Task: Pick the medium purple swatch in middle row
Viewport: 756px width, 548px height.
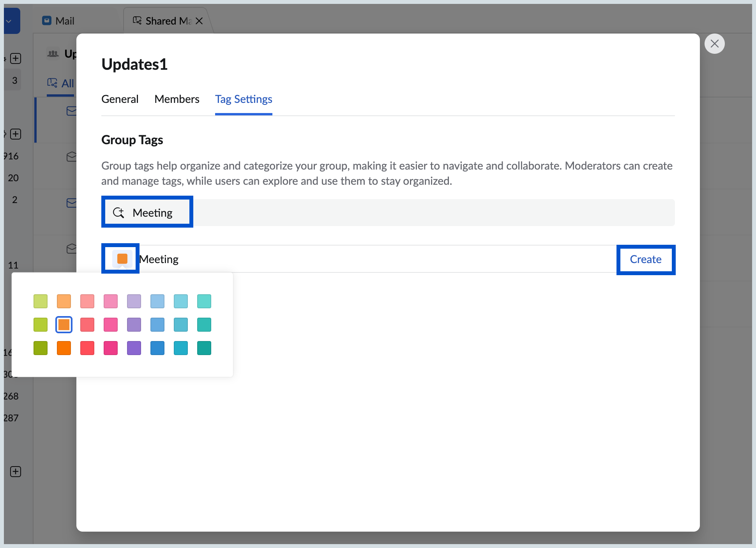Action: pyautogui.click(x=134, y=325)
